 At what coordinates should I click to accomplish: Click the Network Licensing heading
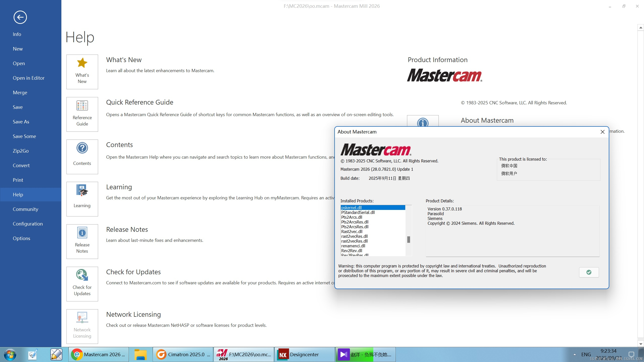tap(134, 314)
